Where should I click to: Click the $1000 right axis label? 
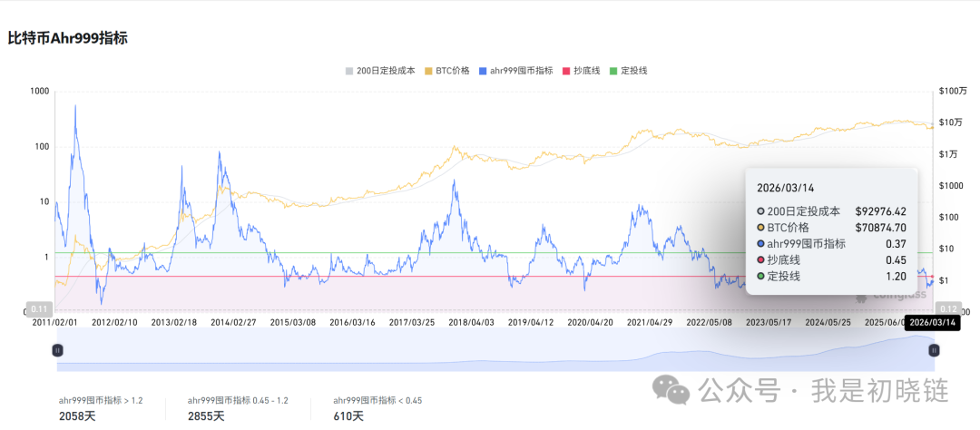(949, 186)
